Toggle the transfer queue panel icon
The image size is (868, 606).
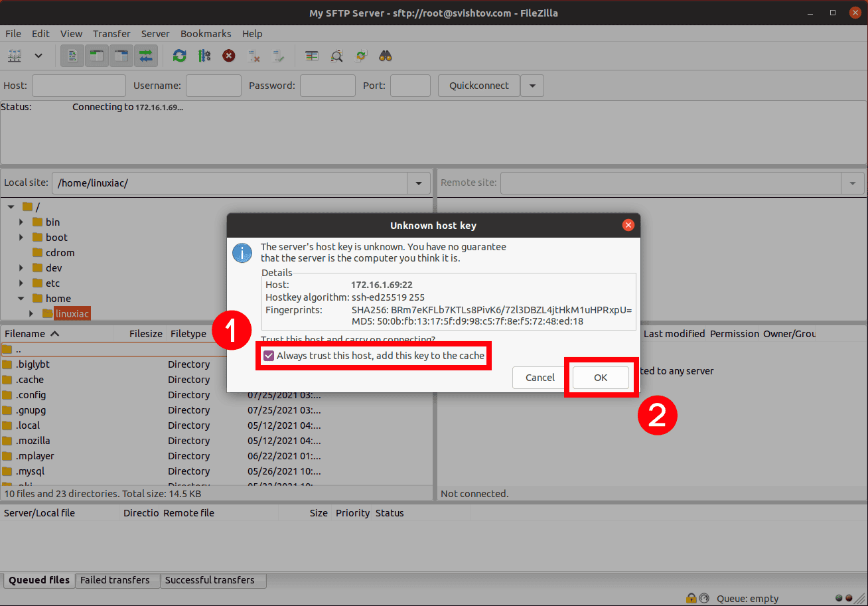point(146,55)
